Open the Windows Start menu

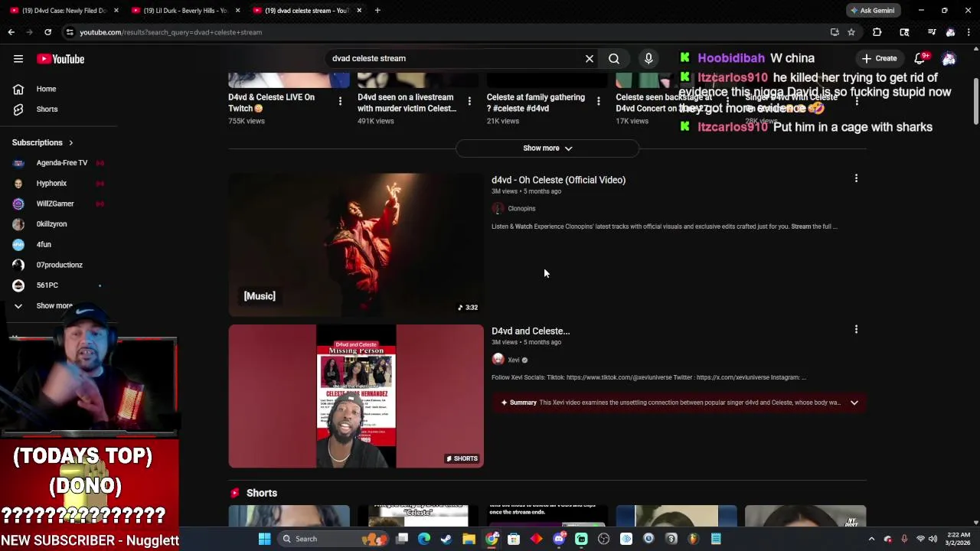pyautogui.click(x=264, y=539)
